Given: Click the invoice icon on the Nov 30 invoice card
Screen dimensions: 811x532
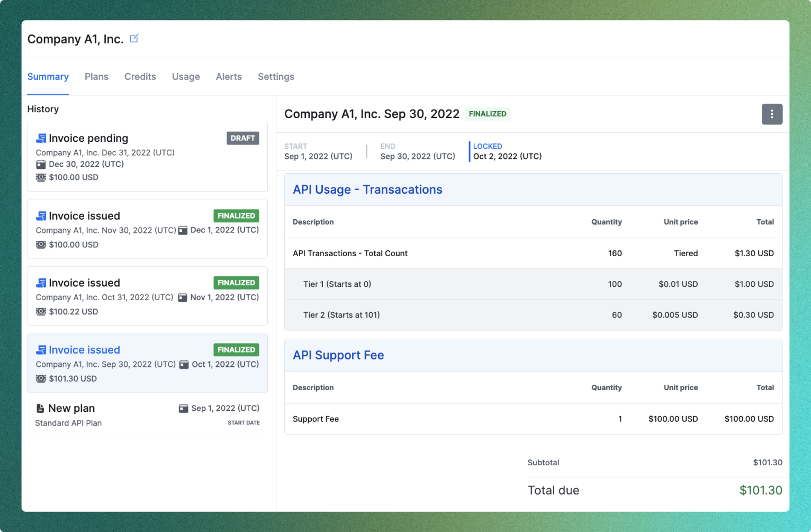Looking at the screenshot, I should pos(41,215).
